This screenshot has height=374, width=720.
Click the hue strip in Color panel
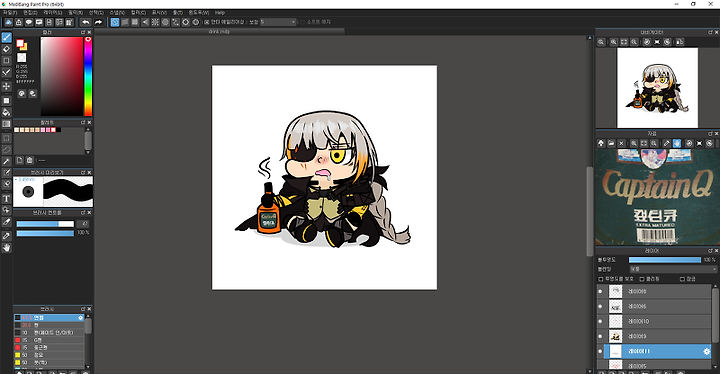click(x=88, y=76)
